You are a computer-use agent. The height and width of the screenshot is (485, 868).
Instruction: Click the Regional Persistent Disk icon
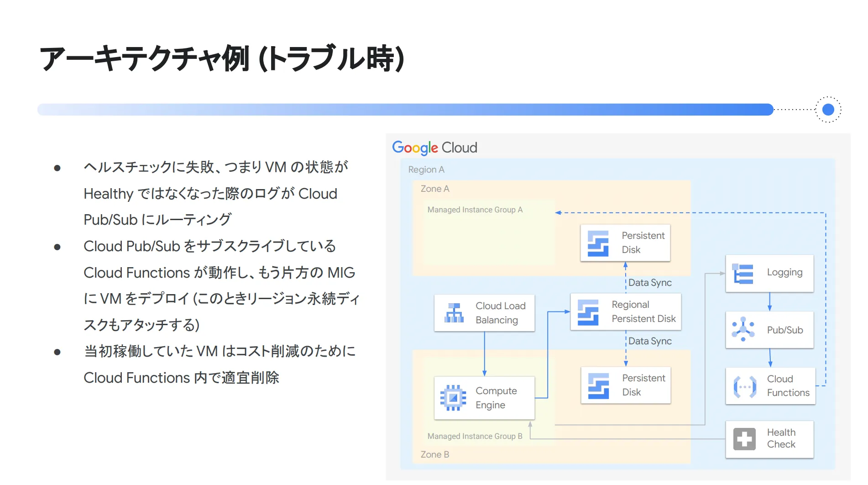(x=588, y=312)
